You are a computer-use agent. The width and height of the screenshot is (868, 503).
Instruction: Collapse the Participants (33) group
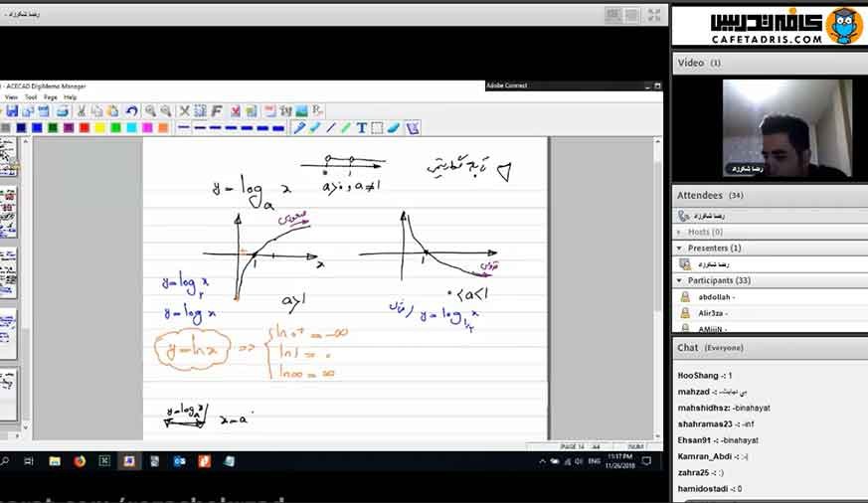(x=679, y=281)
